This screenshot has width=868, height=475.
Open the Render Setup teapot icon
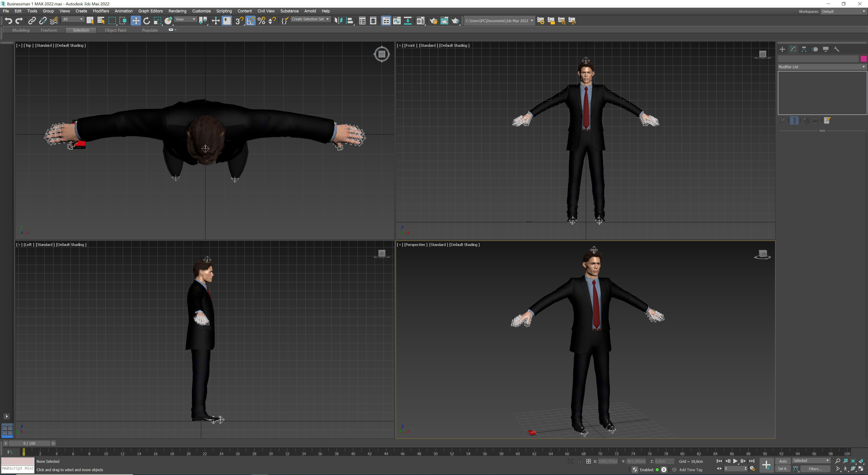433,21
